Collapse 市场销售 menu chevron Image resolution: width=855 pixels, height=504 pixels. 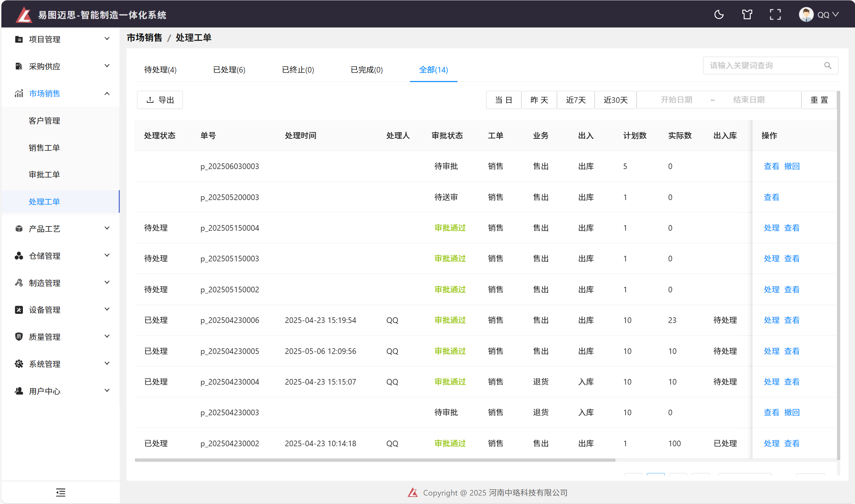click(107, 93)
